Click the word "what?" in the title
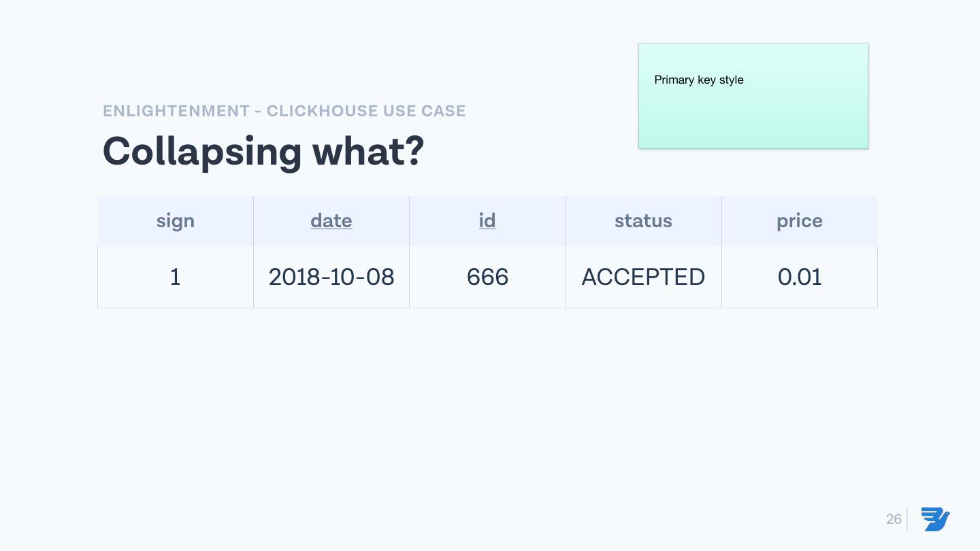 (x=368, y=151)
